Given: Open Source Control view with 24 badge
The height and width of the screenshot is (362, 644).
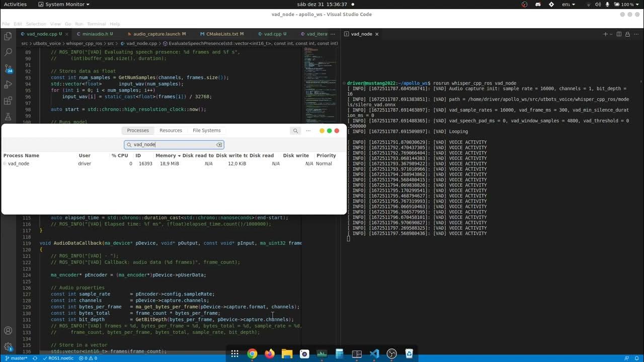Looking at the screenshot, I should (8, 68).
